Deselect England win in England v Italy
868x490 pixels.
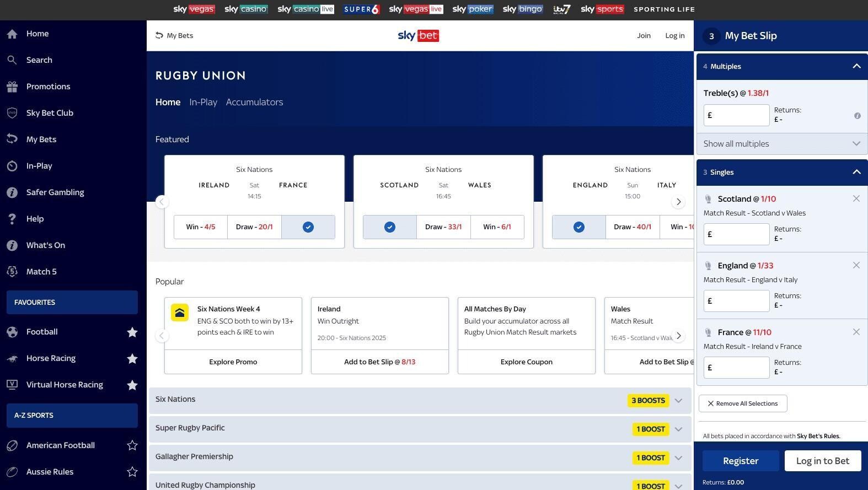click(x=579, y=227)
